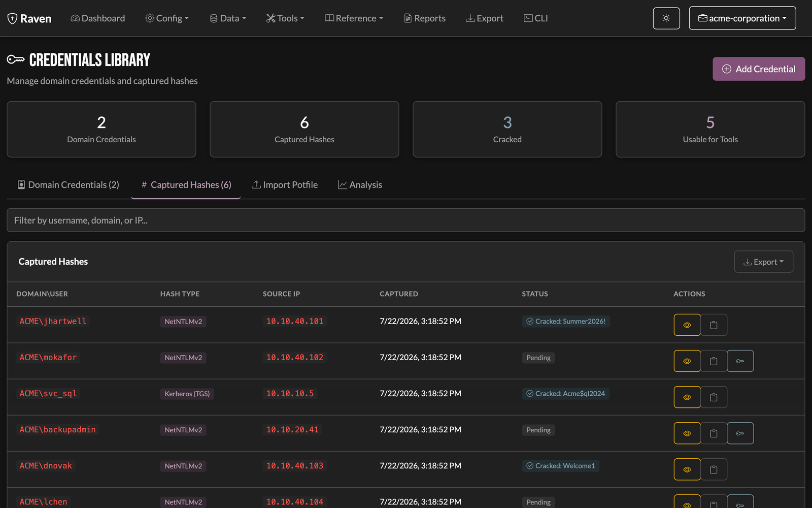812x508 pixels.
Task: Click DOMAIN\USER column header
Action: coord(42,294)
